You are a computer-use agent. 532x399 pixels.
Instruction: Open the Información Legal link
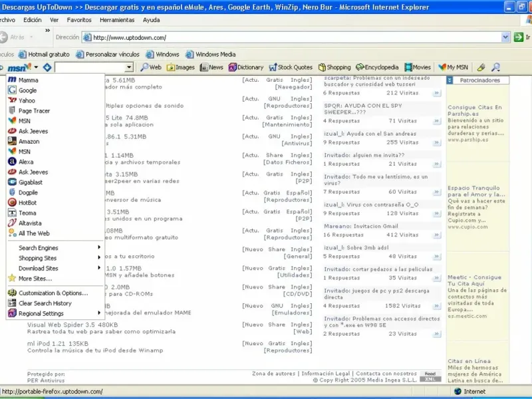pos(325,374)
